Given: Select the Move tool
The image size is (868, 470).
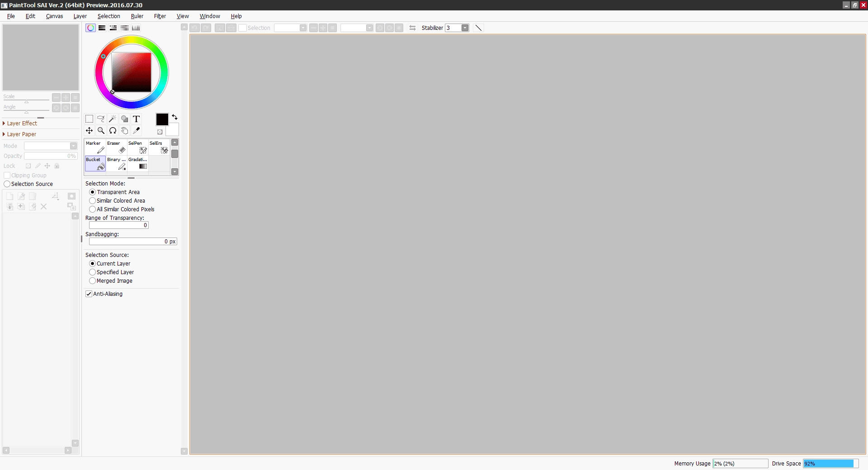Looking at the screenshot, I should (x=90, y=131).
